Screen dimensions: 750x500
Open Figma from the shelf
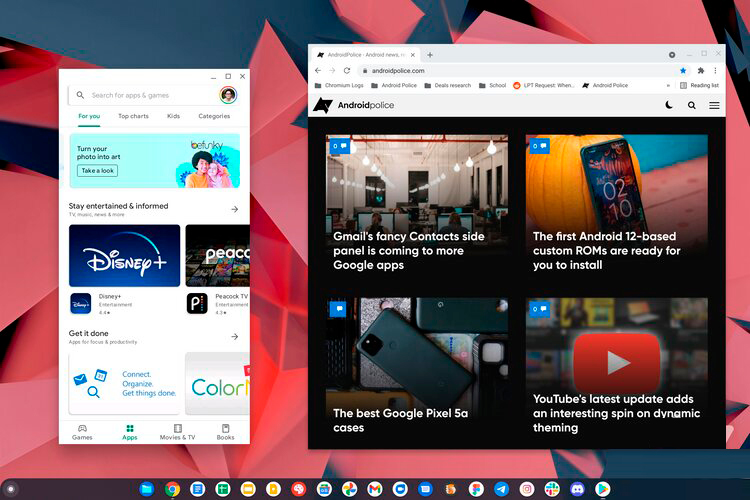pos(476,489)
